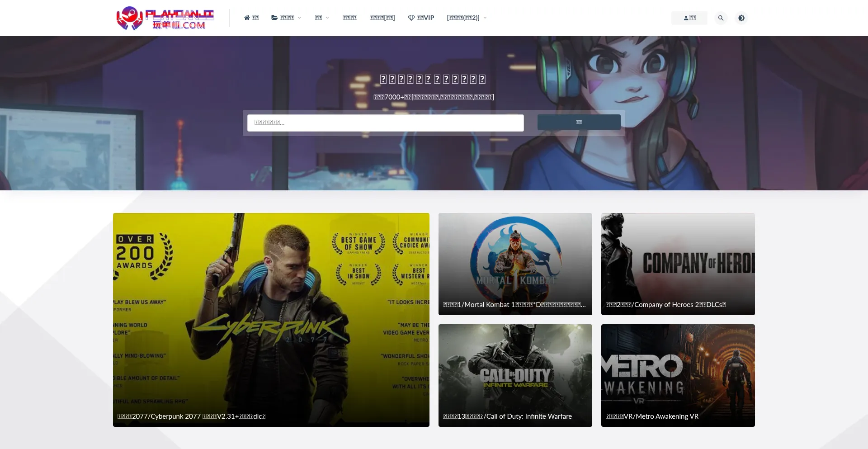Open the Cyberpunk 2077 featured card

271,320
